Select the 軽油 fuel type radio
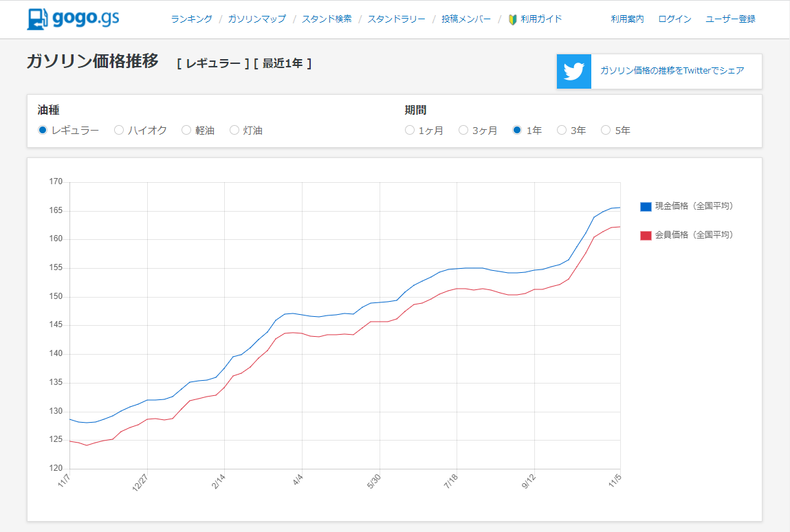This screenshot has height=532, width=790. [186, 130]
